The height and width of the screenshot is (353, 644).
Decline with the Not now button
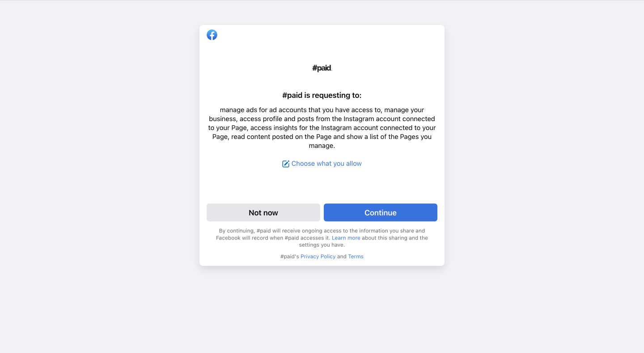263,213
